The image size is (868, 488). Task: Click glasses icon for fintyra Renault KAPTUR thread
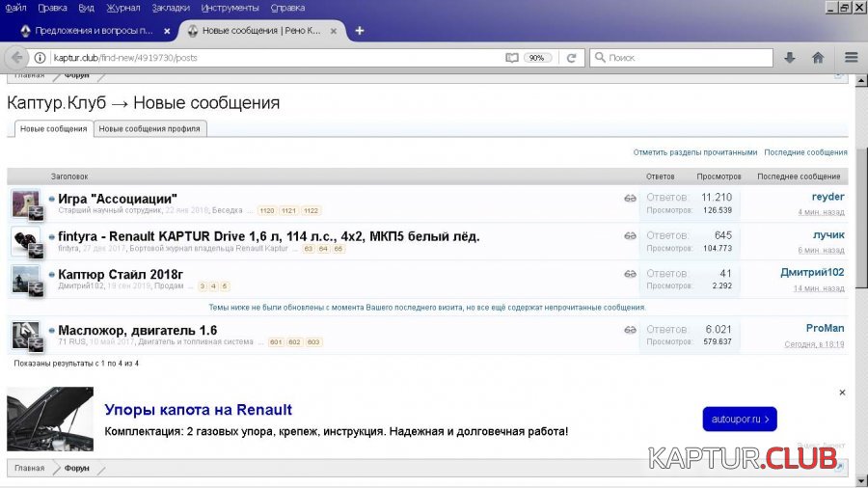[630, 235]
